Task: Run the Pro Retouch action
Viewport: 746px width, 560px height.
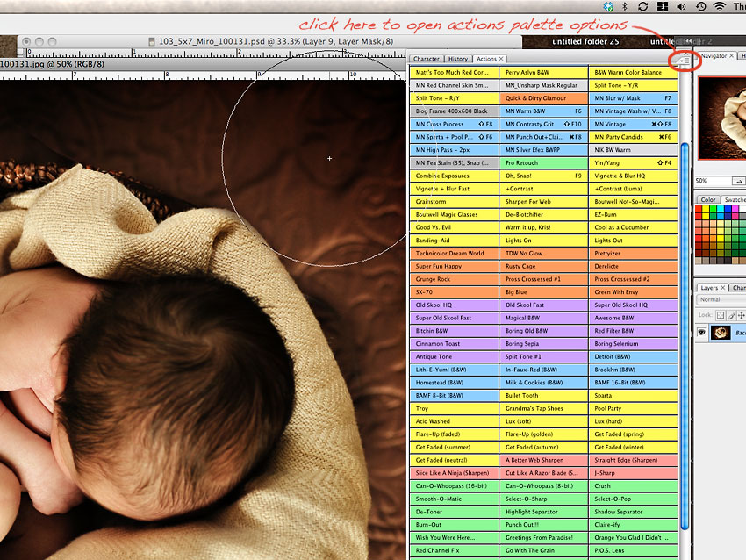Action: pos(542,163)
